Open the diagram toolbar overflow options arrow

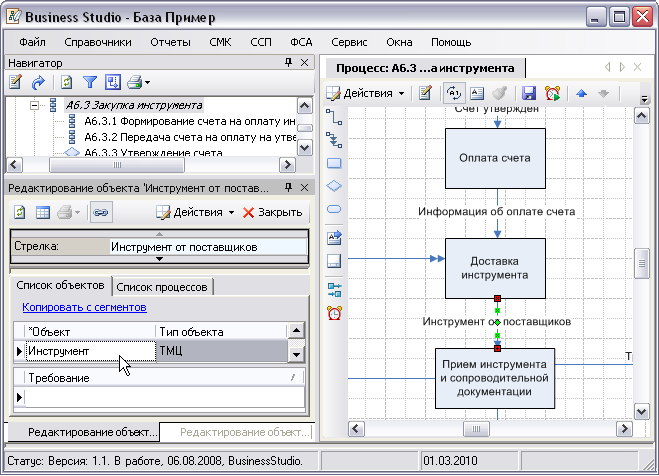(x=644, y=99)
